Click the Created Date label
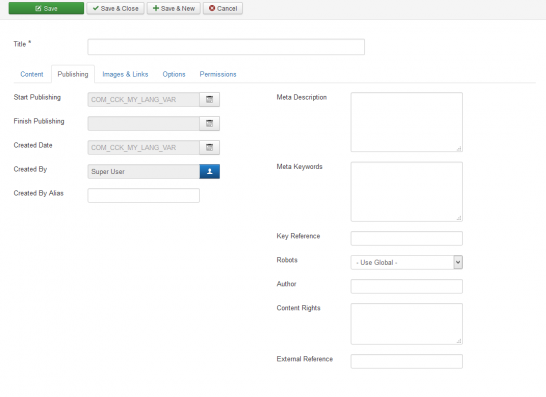The width and height of the screenshot is (546, 397). point(33,145)
